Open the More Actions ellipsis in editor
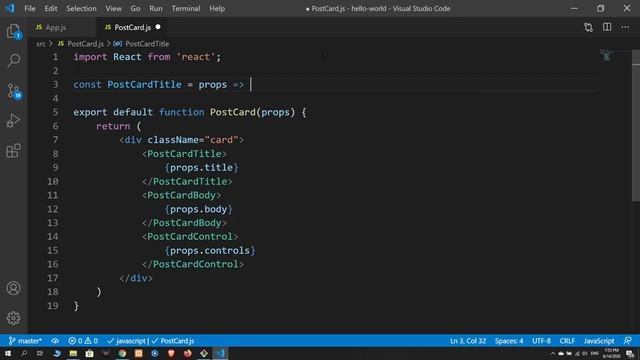The width and height of the screenshot is (640, 360). (x=625, y=27)
